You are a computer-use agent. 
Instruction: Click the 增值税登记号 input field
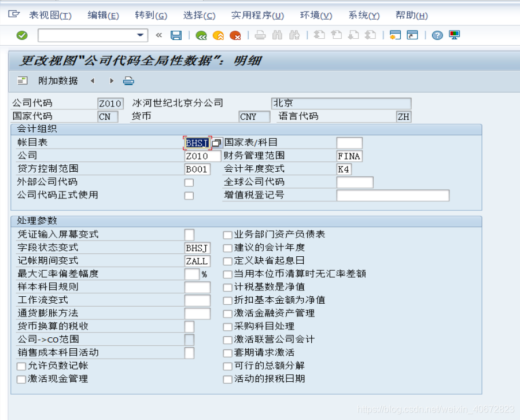click(393, 196)
